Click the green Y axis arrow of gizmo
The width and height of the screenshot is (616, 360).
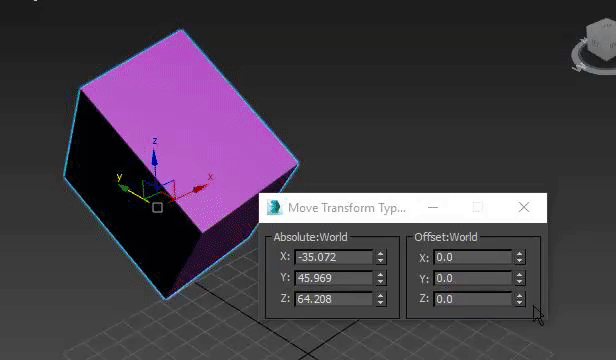click(x=124, y=188)
